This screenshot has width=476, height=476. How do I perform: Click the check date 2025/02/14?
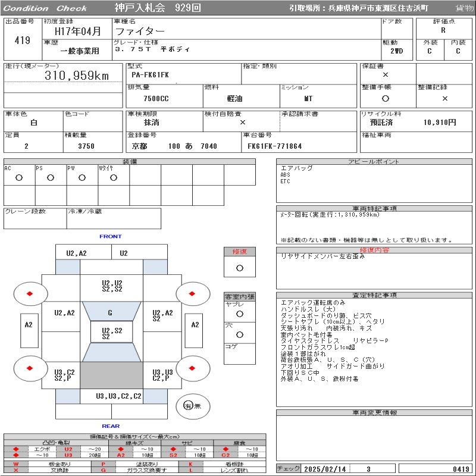(325, 469)
